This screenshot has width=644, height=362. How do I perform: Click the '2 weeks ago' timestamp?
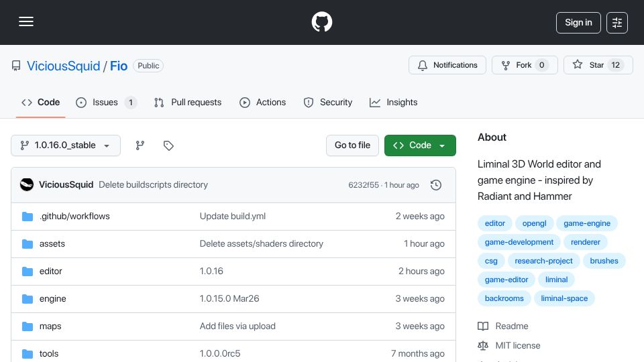click(x=420, y=217)
